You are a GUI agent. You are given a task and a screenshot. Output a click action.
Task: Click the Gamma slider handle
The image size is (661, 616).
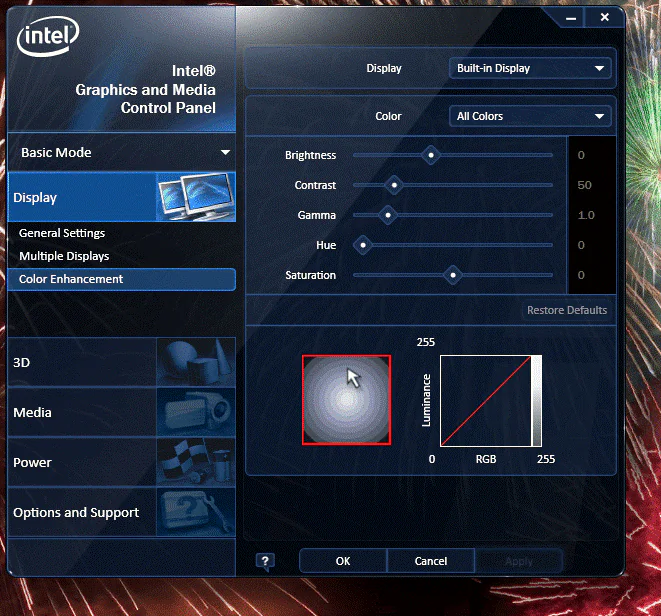point(388,215)
